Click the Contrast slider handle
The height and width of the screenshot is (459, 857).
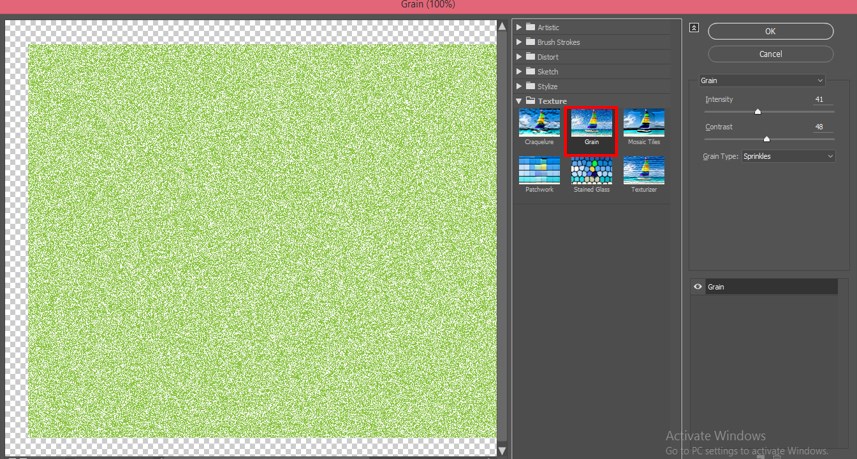coord(766,139)
